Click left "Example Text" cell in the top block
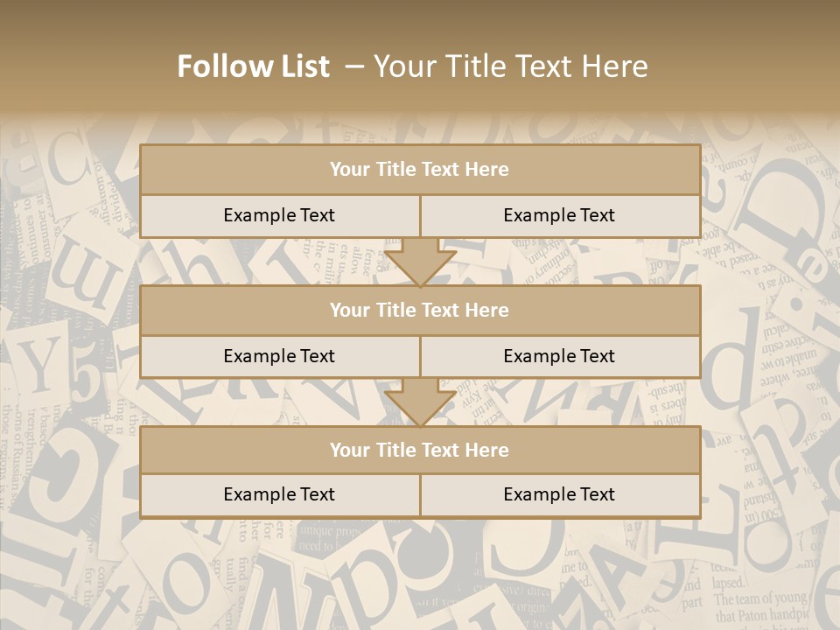The image size is (840, 630). [x=279, y=215]
